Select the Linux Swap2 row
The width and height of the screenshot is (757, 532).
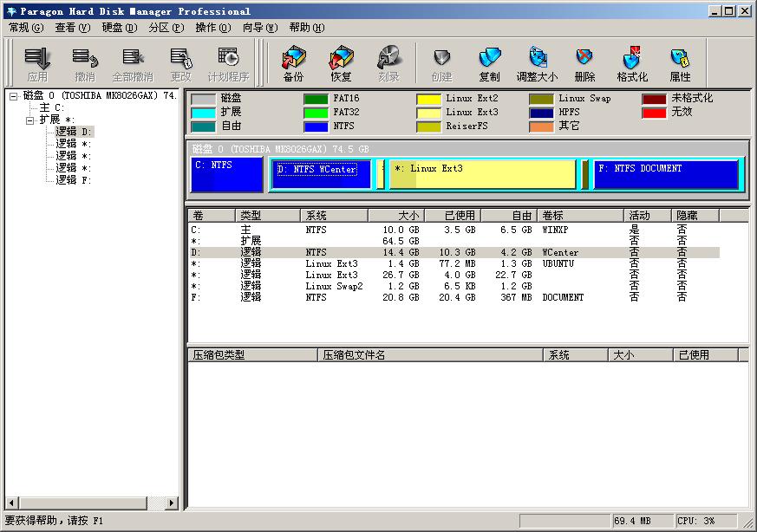454,286
